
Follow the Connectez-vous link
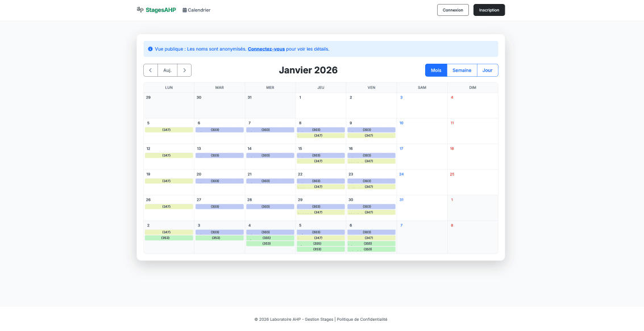[266, 49]
